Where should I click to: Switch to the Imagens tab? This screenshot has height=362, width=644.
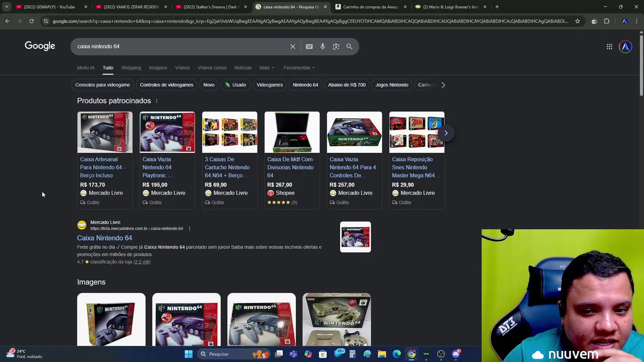(158, 68)
